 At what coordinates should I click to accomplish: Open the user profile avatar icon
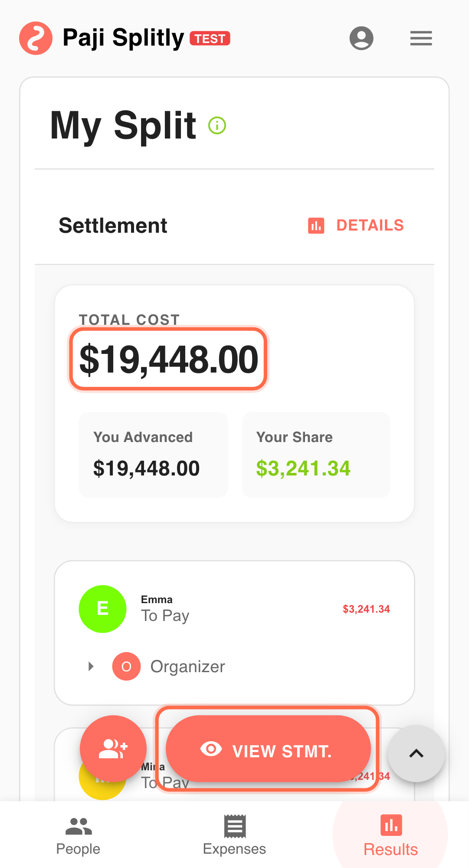click(361, 38)
